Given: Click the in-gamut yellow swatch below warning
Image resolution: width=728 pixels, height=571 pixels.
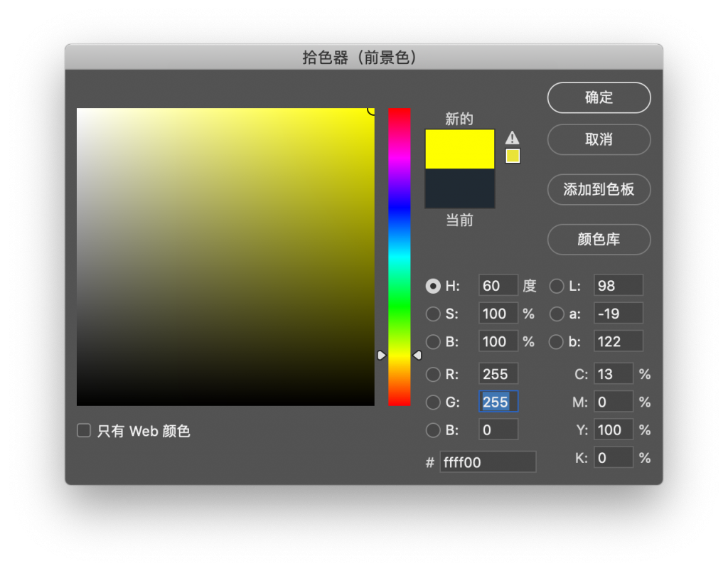Looking at the screenshot, I should [x=513, y=156].
